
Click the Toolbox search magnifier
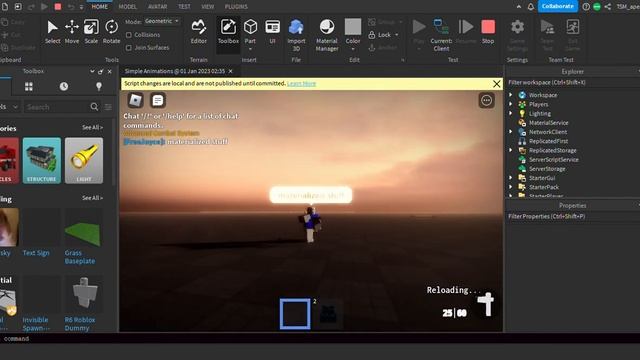94,107
